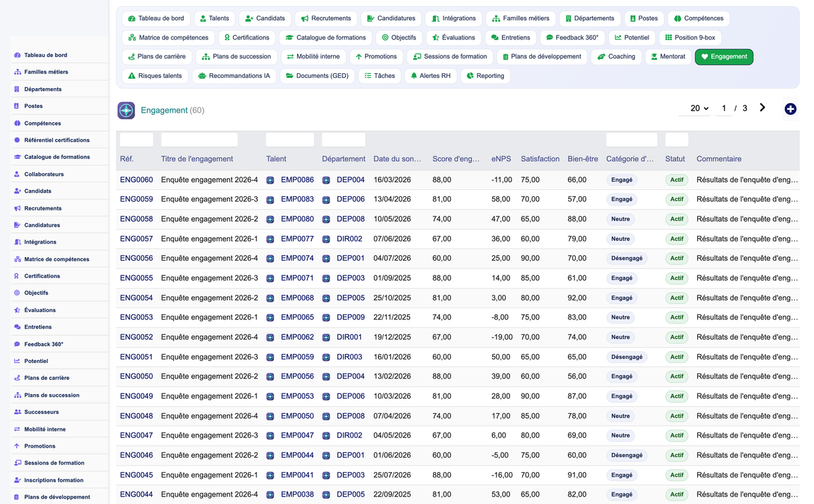This screenshot has height=504, width=814.
Task: Click Désengagé badge in ENG0056 row
Action: pos(627,259)
